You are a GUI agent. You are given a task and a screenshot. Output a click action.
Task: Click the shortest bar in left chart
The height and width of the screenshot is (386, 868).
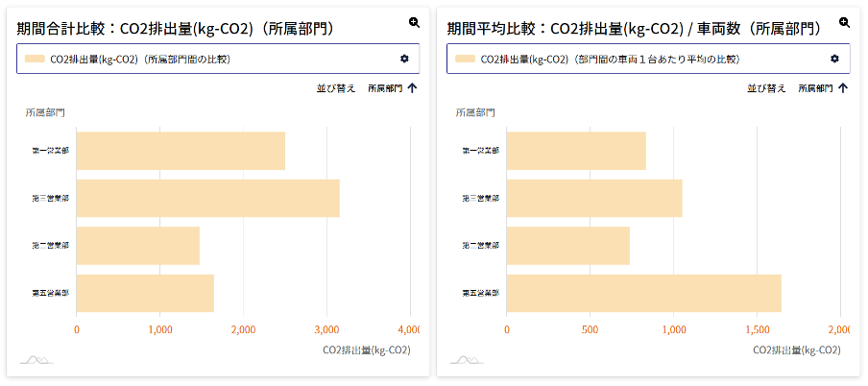pos(137,246)
